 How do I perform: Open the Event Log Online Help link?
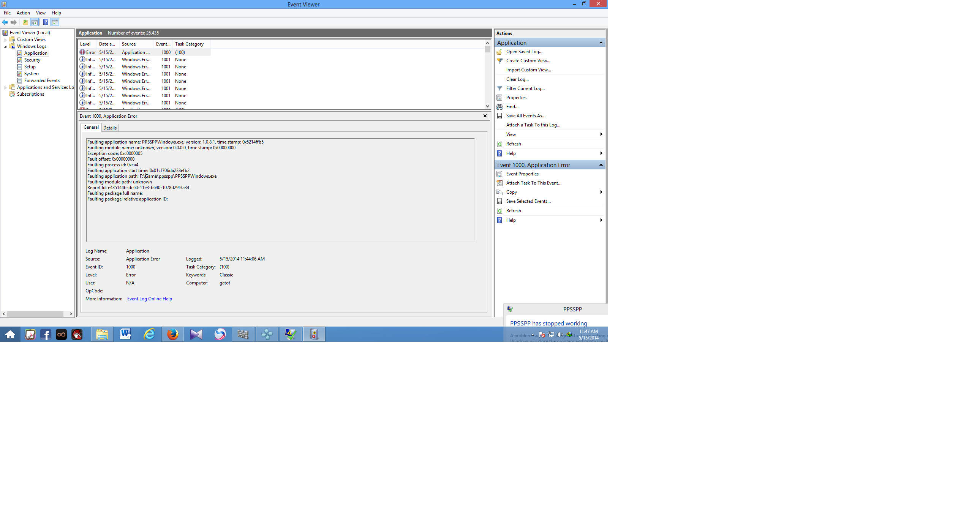[x=149, y=299]
